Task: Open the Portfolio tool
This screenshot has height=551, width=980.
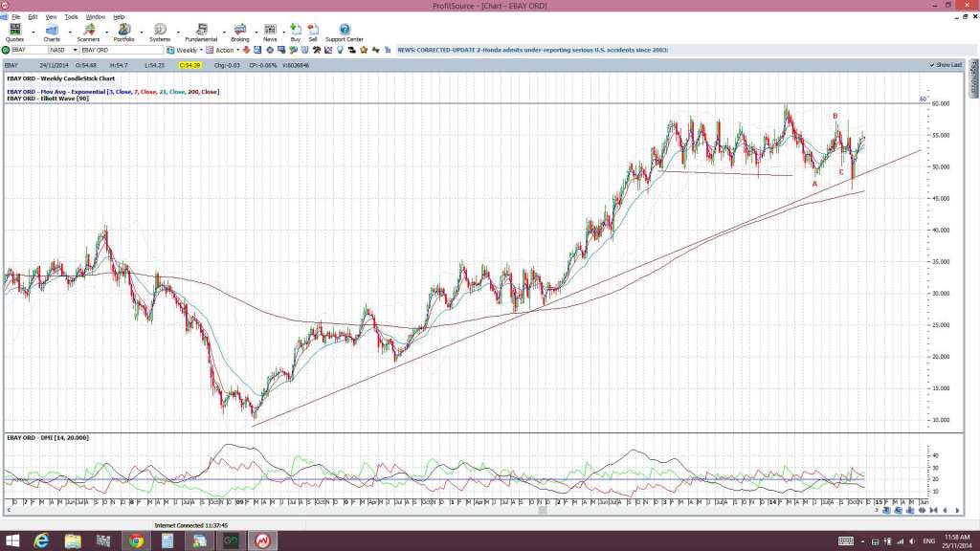Action: 123,33
